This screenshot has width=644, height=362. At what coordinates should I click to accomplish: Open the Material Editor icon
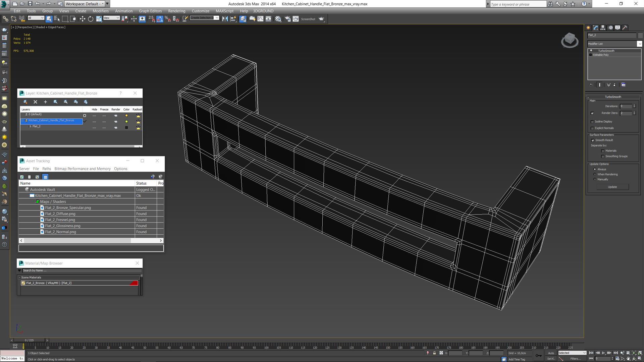tap(278, 19)
